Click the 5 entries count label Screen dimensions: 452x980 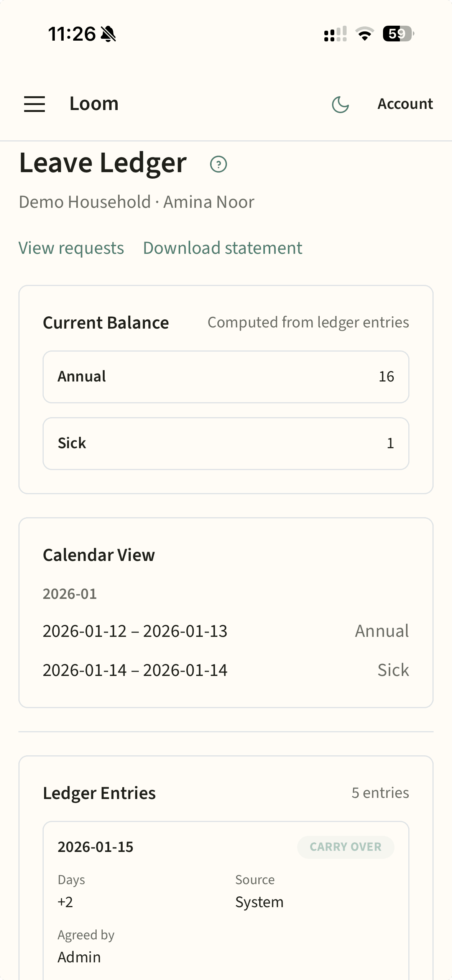tap(380, 793)
